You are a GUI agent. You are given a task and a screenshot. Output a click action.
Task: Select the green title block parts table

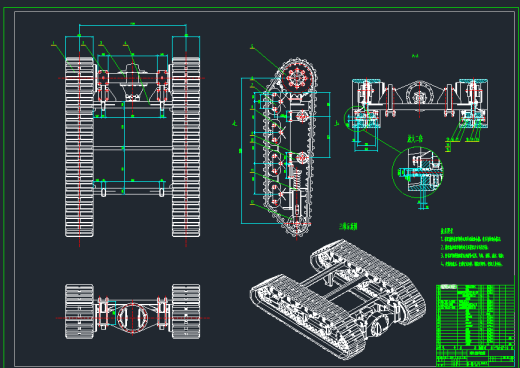point(475,326)
